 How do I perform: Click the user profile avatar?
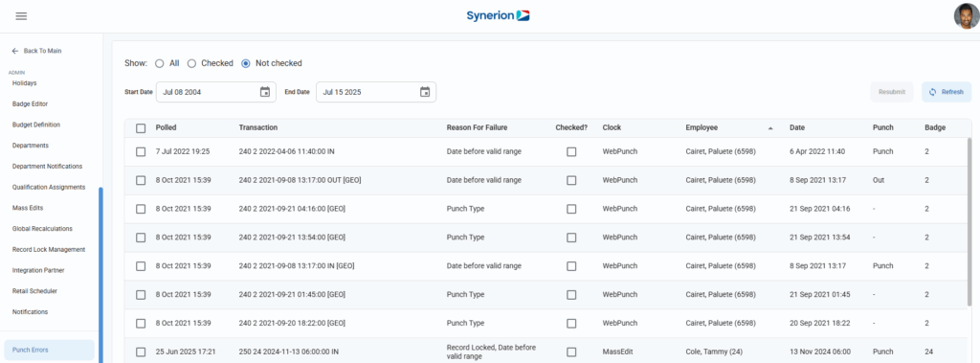pyautogui.click(x=967, y=16)
